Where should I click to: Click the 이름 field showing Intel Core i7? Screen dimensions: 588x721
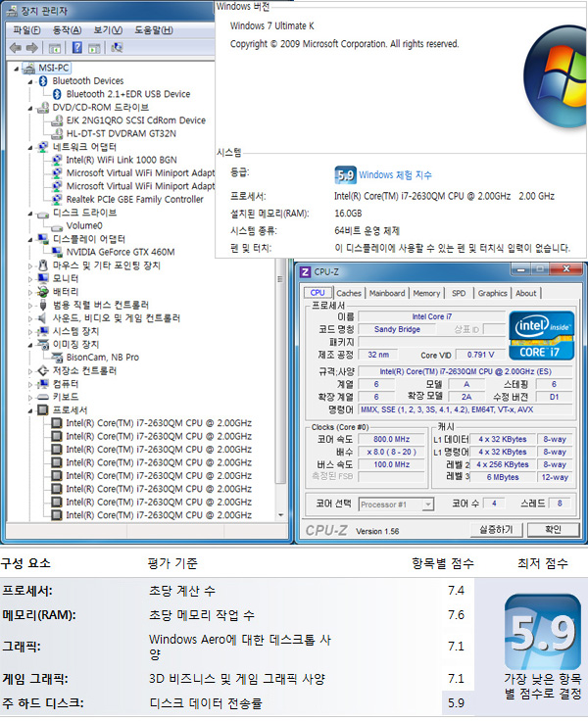(431, 316)
